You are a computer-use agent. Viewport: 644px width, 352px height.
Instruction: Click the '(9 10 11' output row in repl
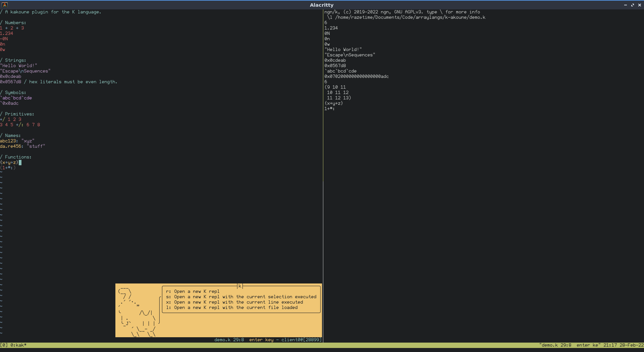(x=335, y=87)
